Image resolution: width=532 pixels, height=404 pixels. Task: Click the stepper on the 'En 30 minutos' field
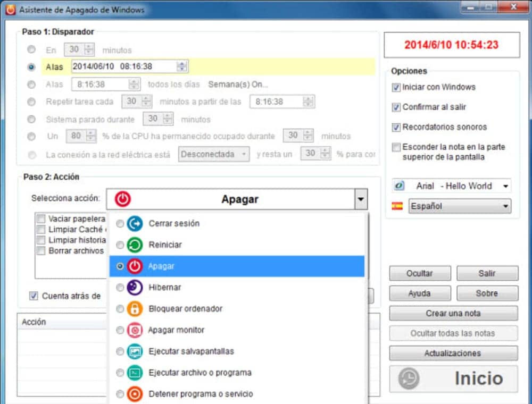89,49
